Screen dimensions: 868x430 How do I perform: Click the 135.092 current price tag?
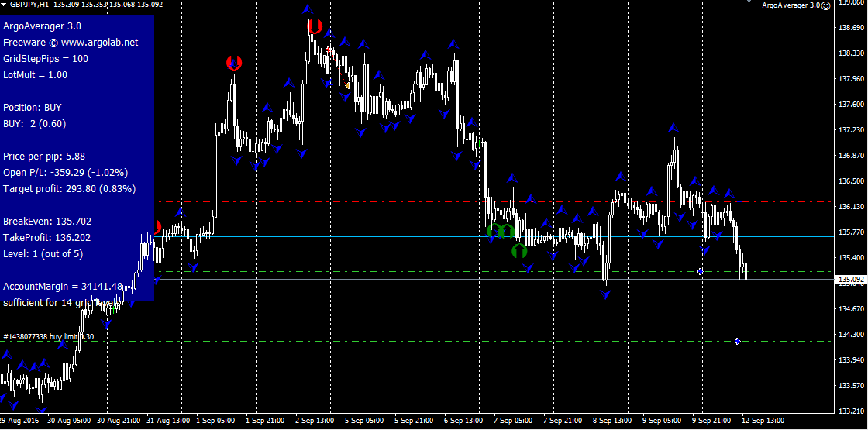click(852, 280)
